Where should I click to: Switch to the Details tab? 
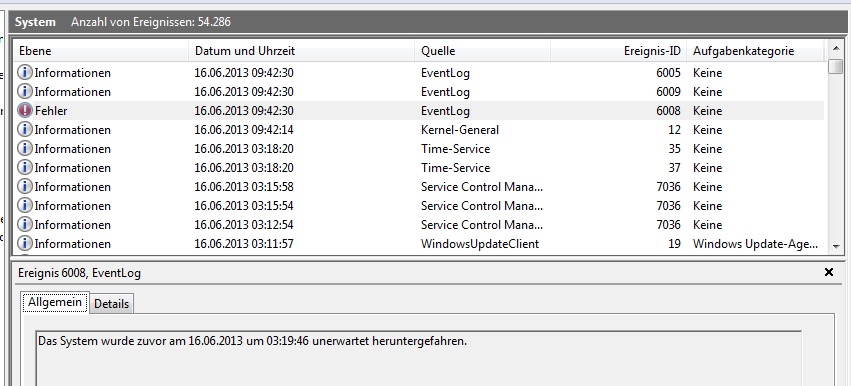tap(111, 304)
